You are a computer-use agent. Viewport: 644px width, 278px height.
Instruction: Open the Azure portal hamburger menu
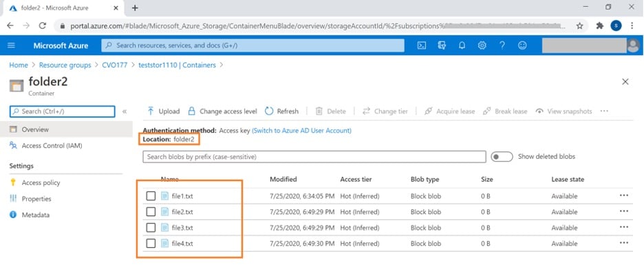click(12, 45)
